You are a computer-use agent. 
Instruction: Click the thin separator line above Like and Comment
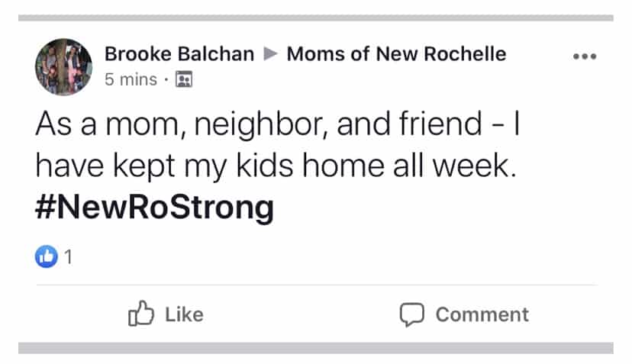[315, 285]
